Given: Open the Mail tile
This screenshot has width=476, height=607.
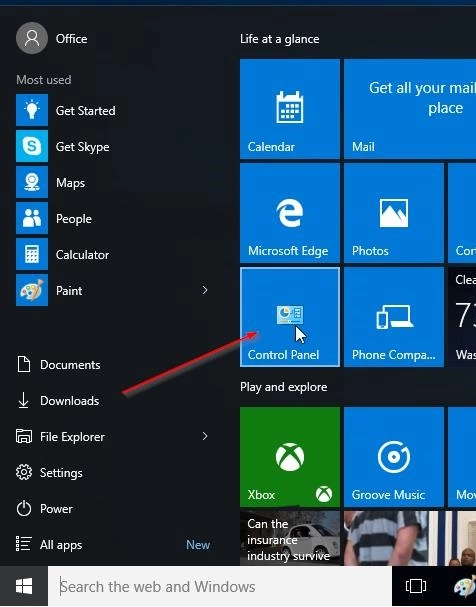Looking at the screenshot, I should pos(410,109).
